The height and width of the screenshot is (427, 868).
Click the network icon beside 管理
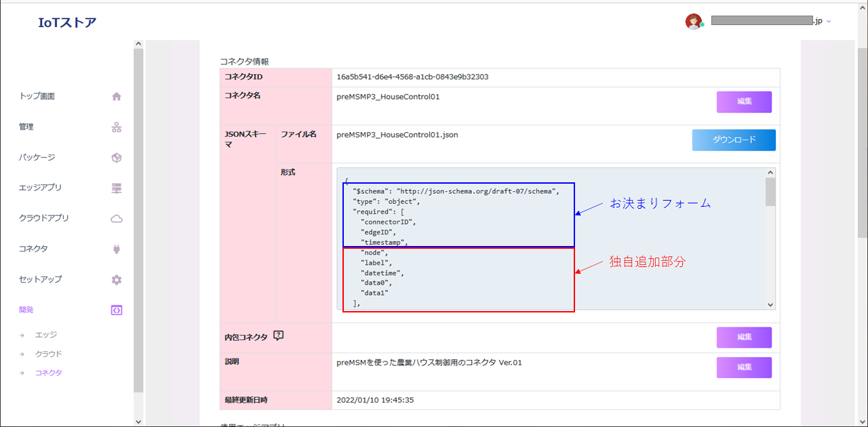point(116,127)
